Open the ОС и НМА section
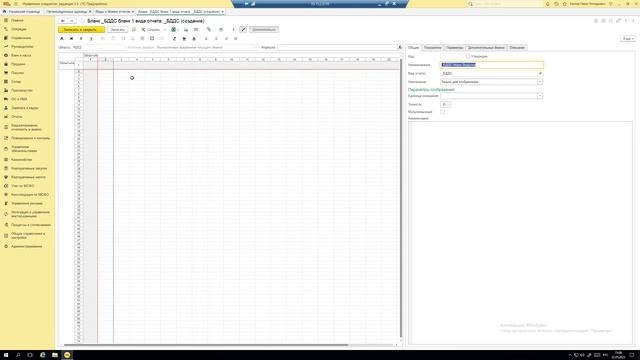This screenshot has height=360, width=640. 19,99
